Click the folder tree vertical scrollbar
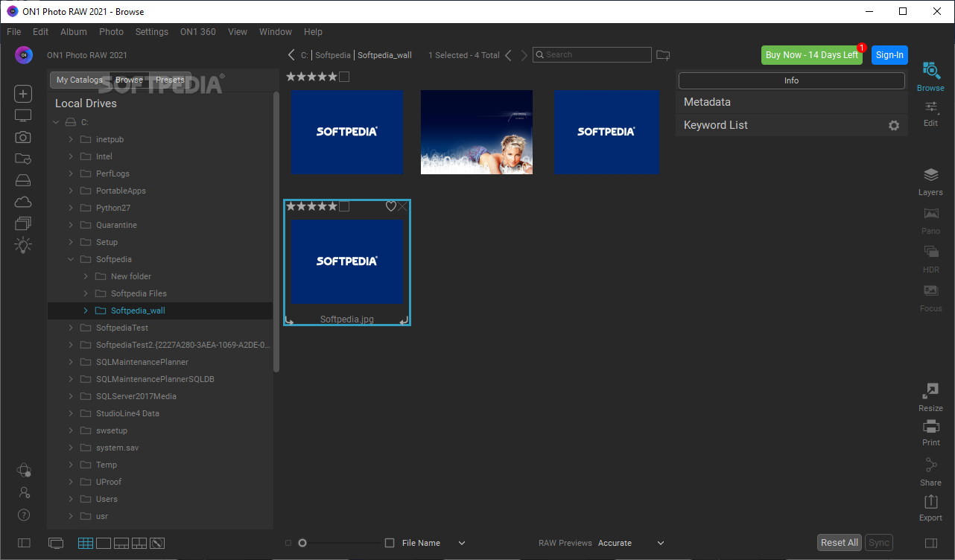The image size is (955, 560). point(276,231)
